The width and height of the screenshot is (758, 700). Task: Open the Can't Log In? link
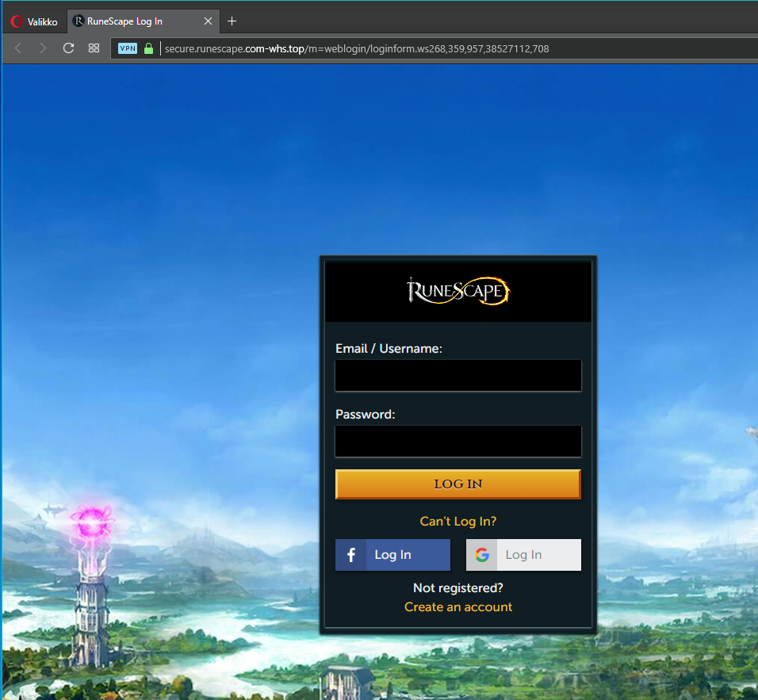[x=458, y=521]
